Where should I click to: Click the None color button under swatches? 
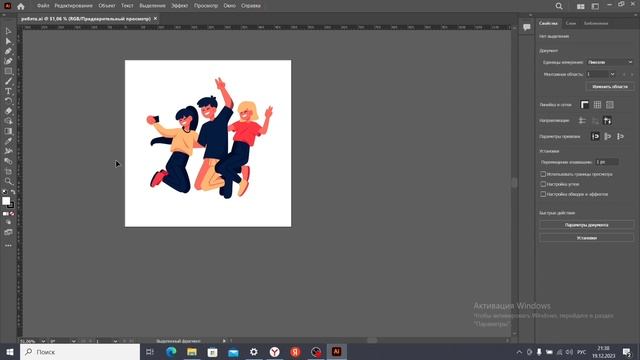[12, 213]
